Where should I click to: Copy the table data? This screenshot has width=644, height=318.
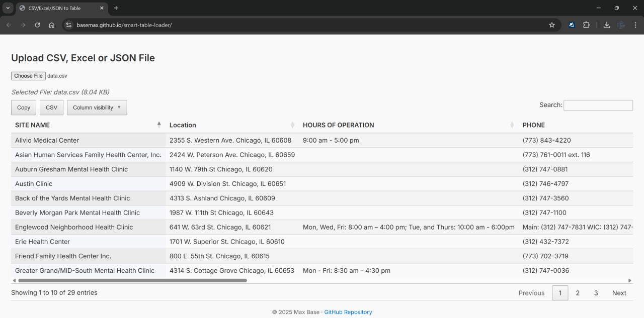pos(24,108)
